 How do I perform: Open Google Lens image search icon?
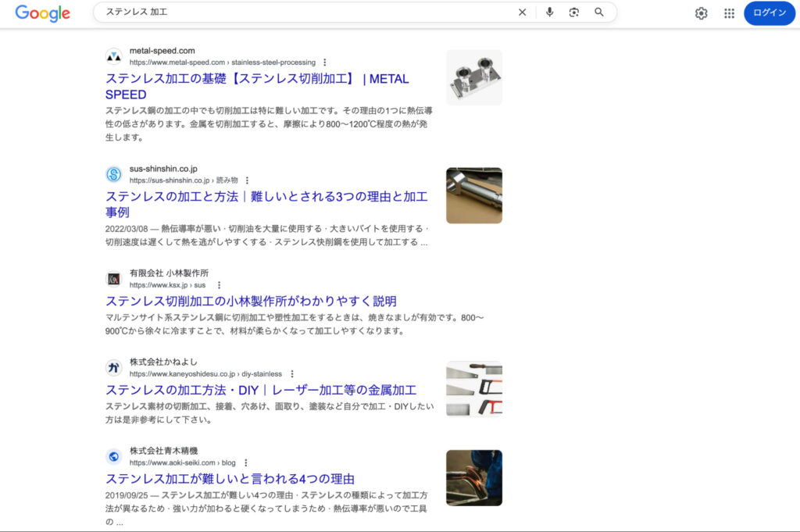point(574,12)
